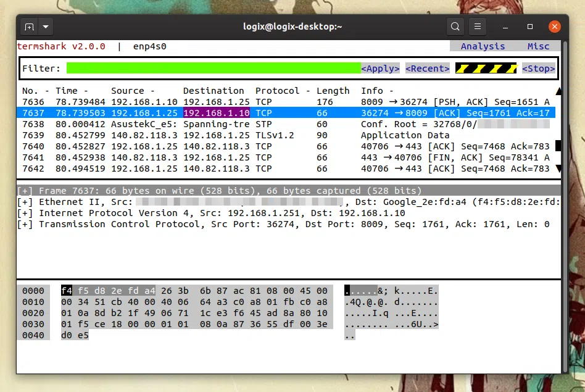Image resolution: width=585 pixels, height=392 pixels.
Task: Open the Misc menu
Action: [538, 46]
